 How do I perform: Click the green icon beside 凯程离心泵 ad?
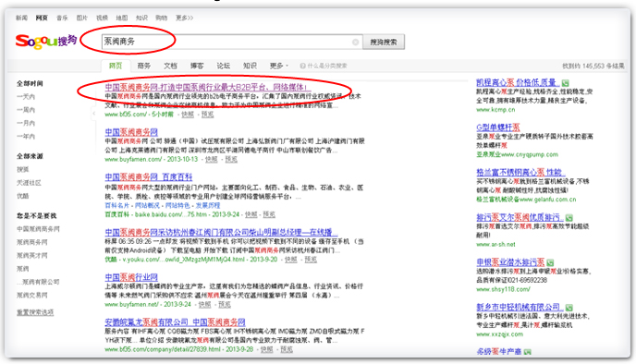pos(566,83)
